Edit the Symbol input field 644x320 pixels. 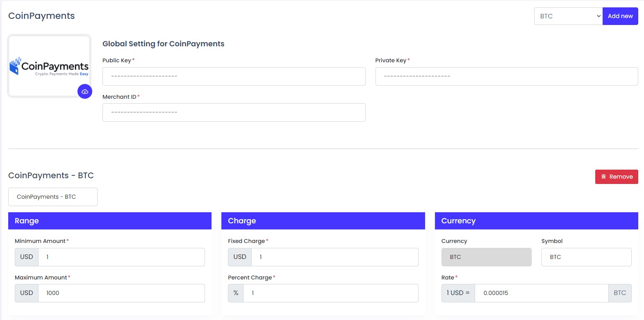pyautogui.click(x=586, y=257)
